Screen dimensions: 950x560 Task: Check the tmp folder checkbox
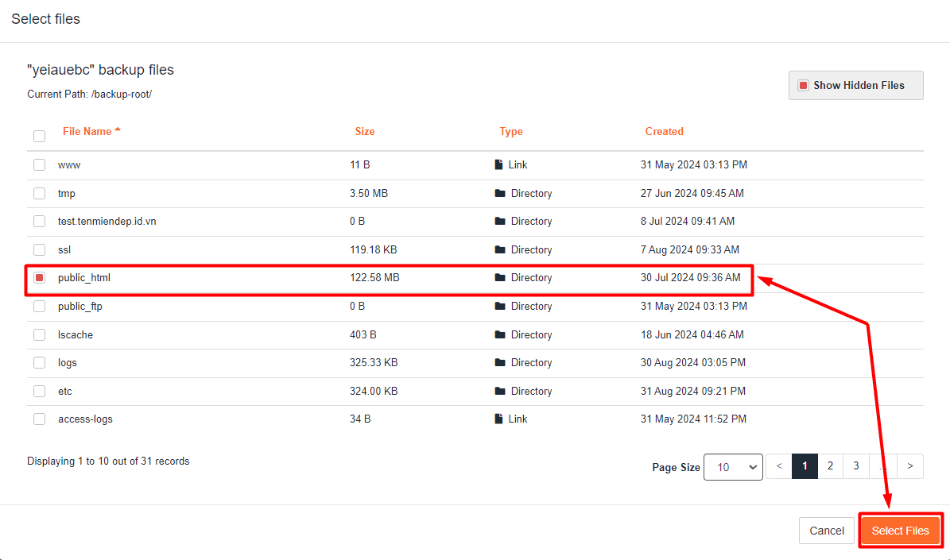tap(39, 192)
